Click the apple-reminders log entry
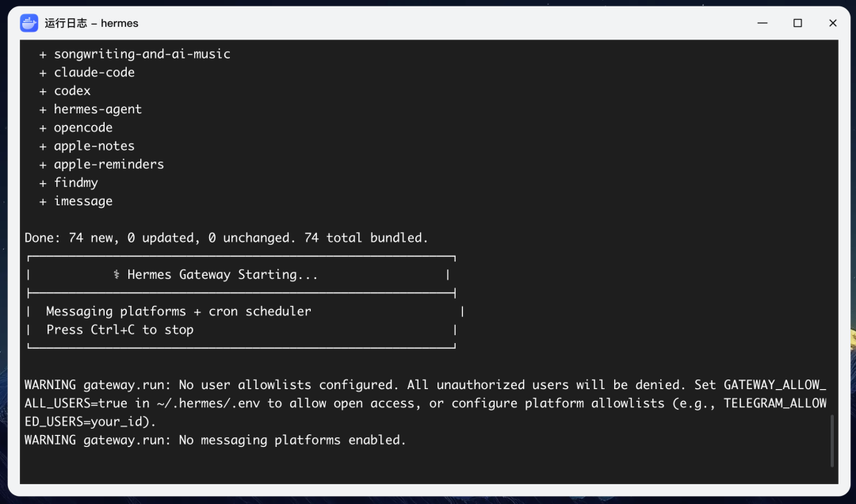The image size is (856, 504). click(x=109, y=164)
